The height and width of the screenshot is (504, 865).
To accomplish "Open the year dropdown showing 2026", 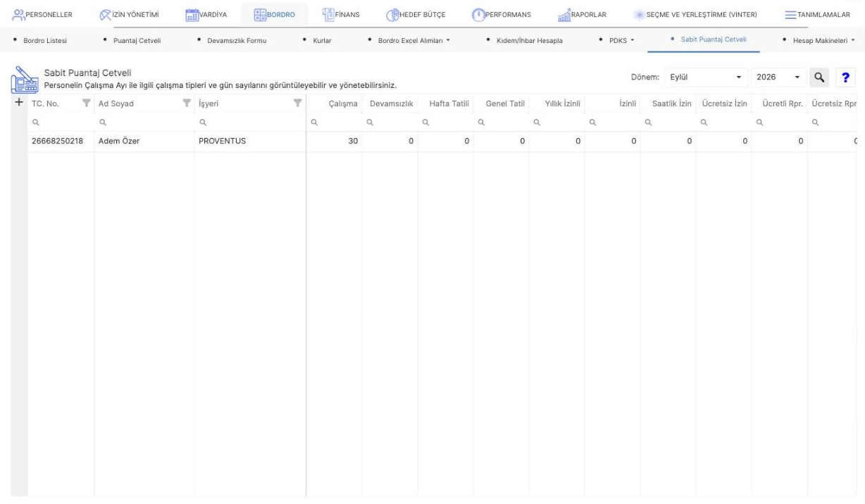I will point(778,77).
